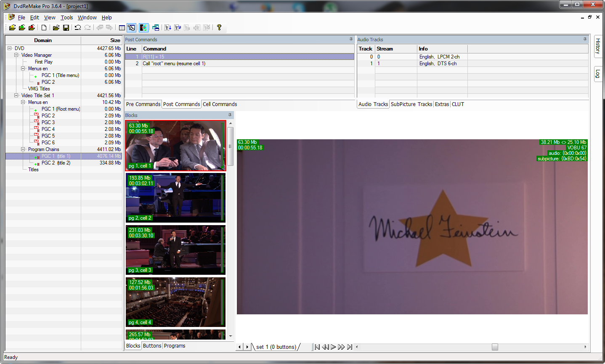Fast forward the preview playback
This screenshot has width=605, height=364.
pos(341,347)
